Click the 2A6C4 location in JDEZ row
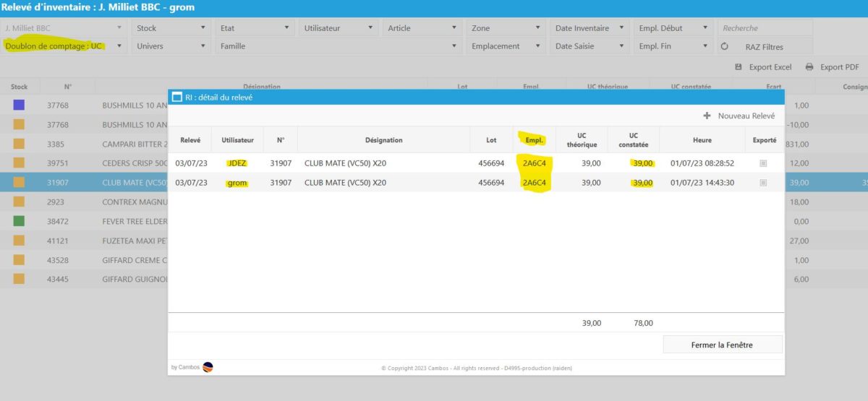Screen dimensions: 868x401 tap(535, 163)
